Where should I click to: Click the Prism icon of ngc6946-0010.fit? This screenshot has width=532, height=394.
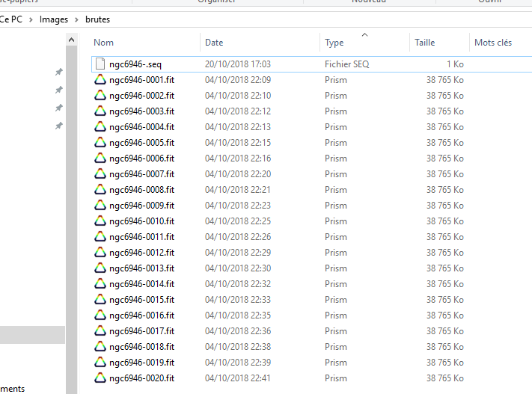point(100,221)
